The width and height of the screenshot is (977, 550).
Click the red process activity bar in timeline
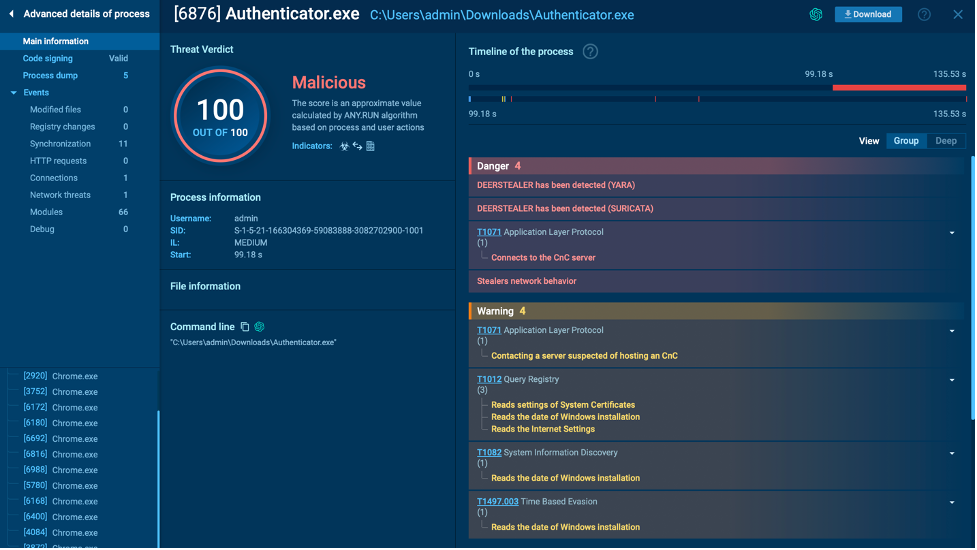point(899,88)
